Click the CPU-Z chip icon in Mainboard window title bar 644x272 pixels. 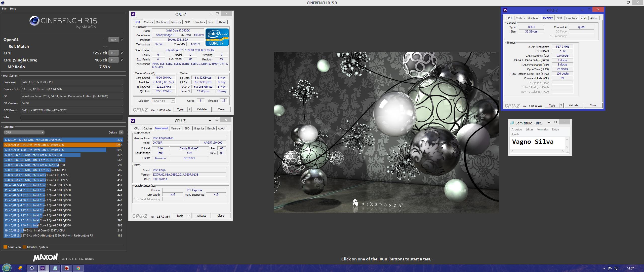point(133,121)
